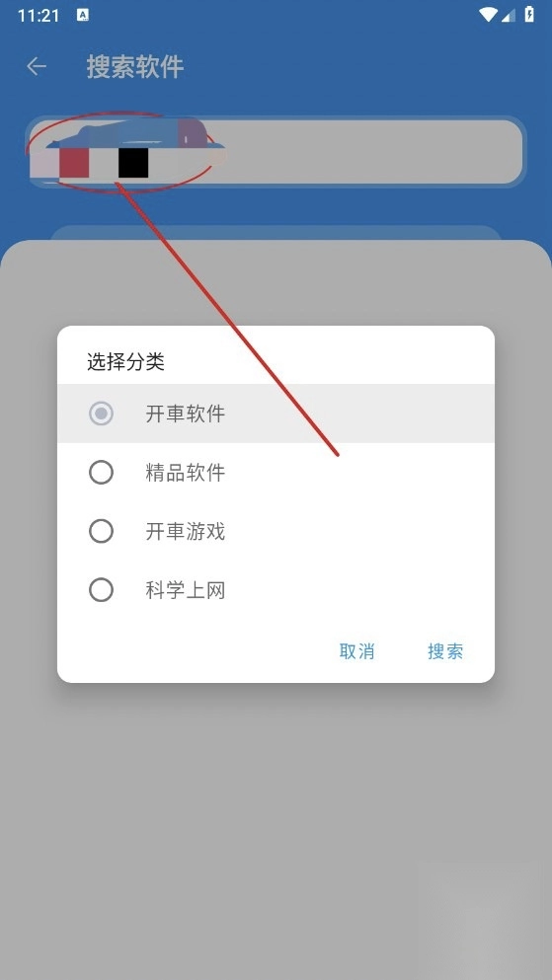552x980 pixels.
Task: Tap the keyboard indicator icon in status bar
Action: 83,15
